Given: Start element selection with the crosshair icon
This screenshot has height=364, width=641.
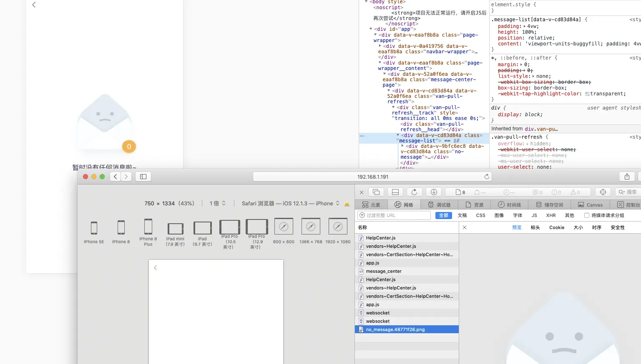Looking at the screenshot, I should click(x=603, y=192).
